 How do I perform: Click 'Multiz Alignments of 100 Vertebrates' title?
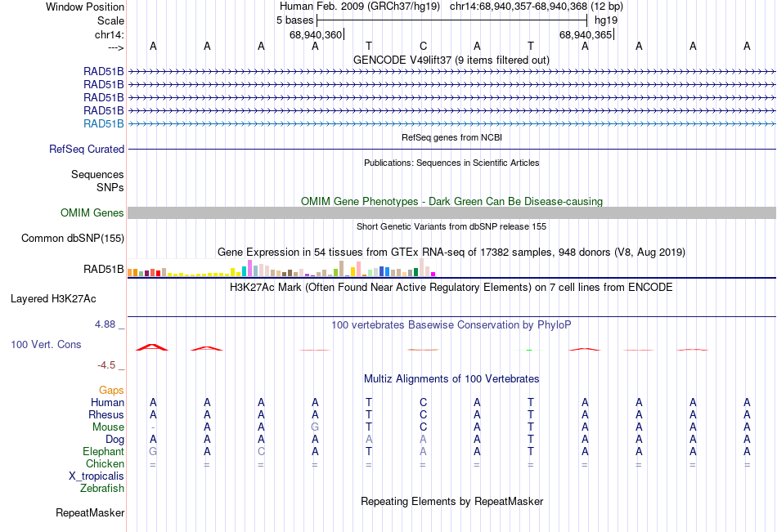pos(451,379)
